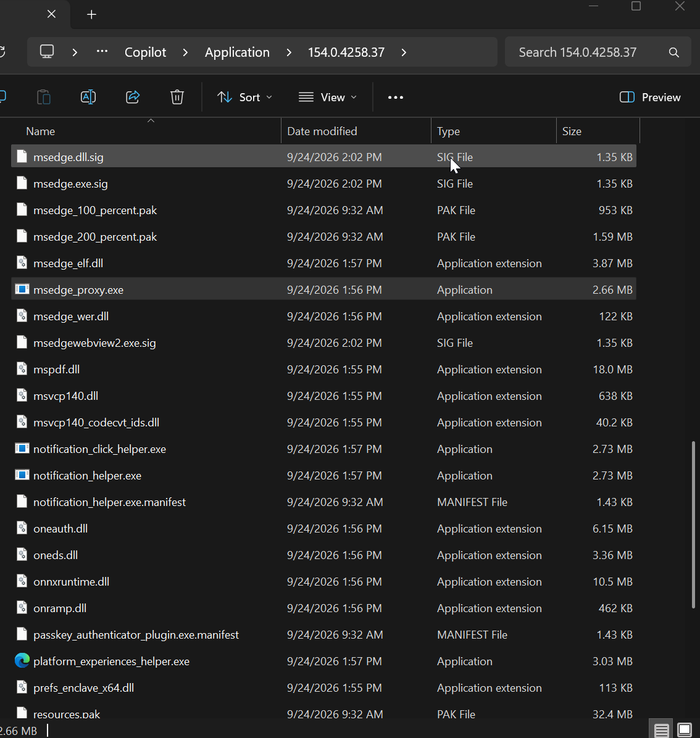Image resolution: width=700 pixels, height=738 pixels.
Task: Go to Application folder in breadcrumb
Action: pyautogui.click(x=237, y=52)
